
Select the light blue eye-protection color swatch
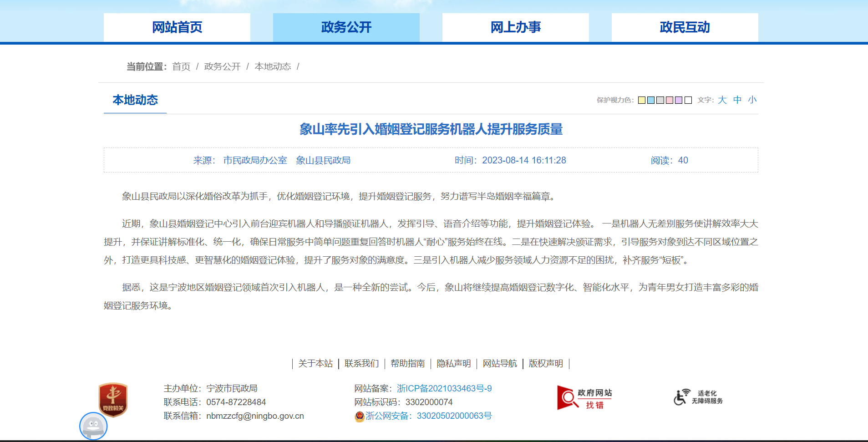[651, 100]
